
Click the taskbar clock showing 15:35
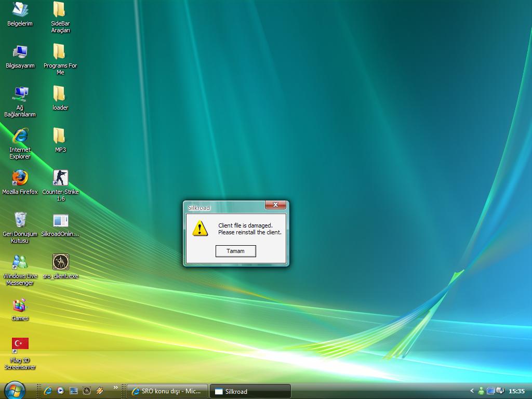516,391
